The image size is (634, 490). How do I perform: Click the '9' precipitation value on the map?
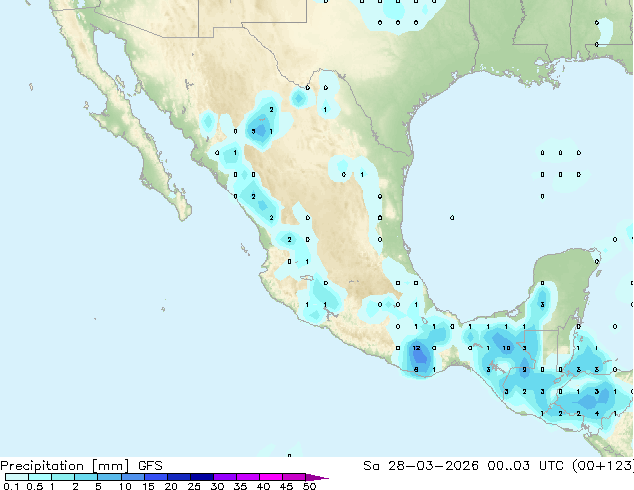pos(524,369)
